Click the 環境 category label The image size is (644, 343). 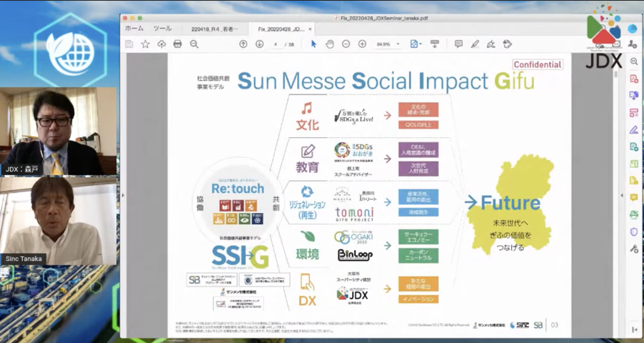click(x=307, y=254)
